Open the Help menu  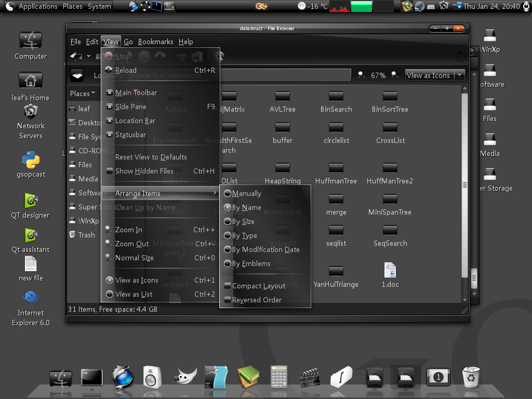coord(185,42)
